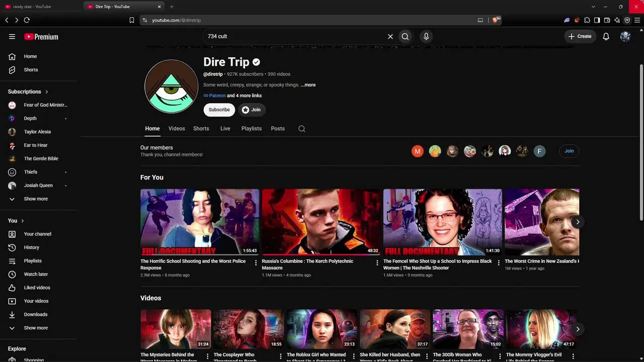Open the browser tab search dropdown

coord(593,7)
